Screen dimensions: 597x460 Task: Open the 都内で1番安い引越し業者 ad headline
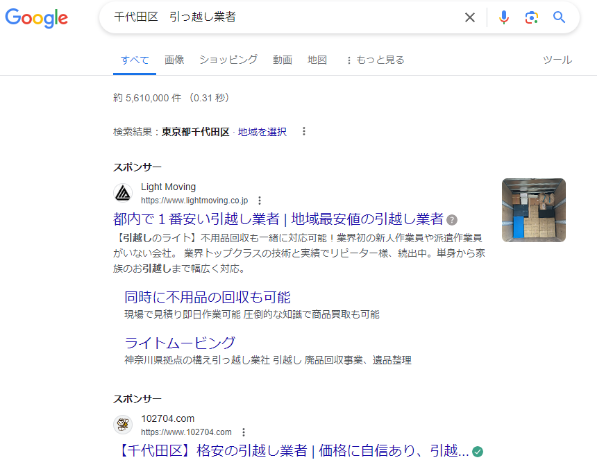278,219
